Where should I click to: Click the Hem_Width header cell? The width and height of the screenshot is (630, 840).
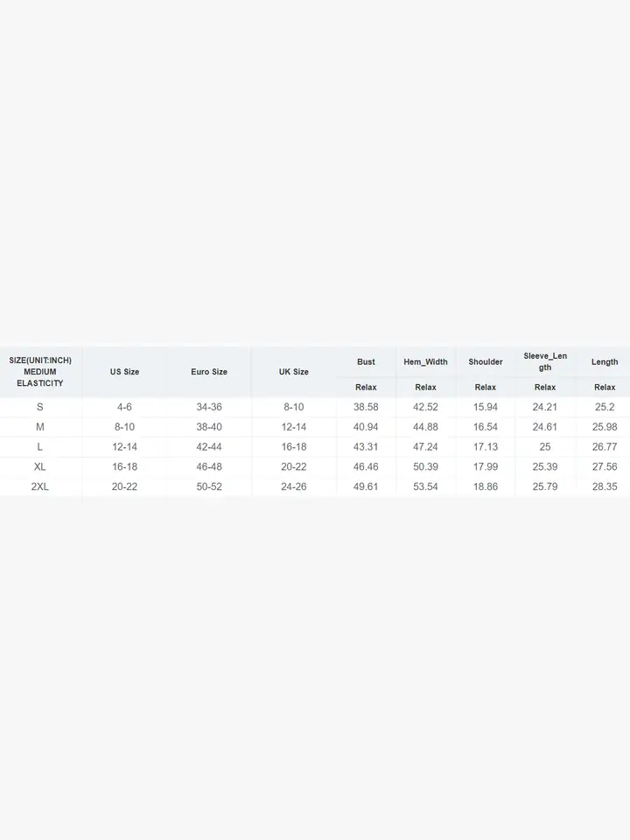tap(425, 362)
